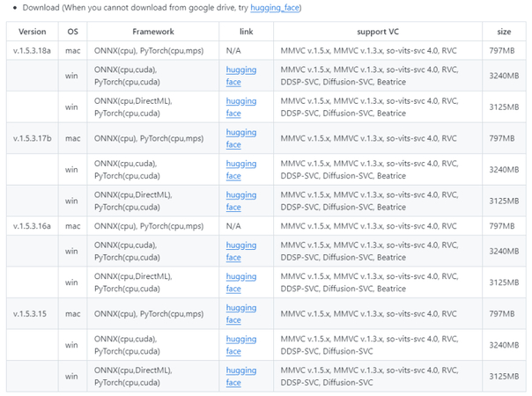The image size is (532, 396).
Task: Open hugging face link for v.1.5.3.18a DirectML build
Action: click(240, 106)
